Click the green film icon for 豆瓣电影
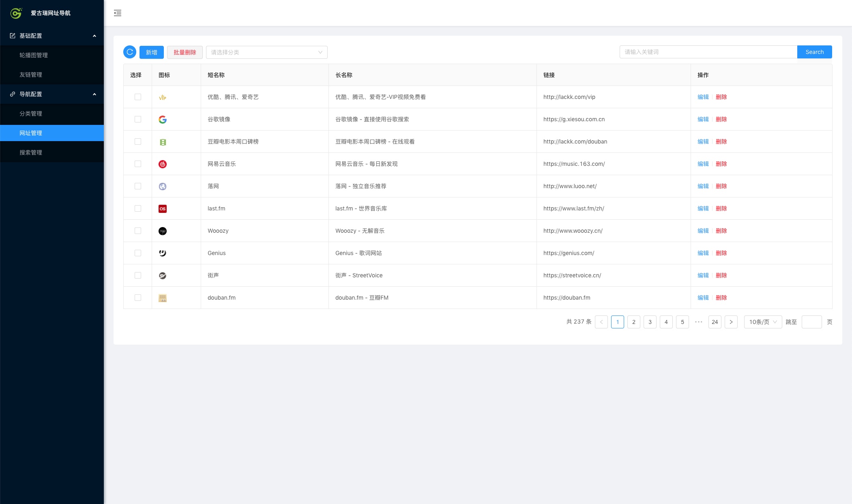The width and height of the screenshot is (852, 504). (163, 142)
